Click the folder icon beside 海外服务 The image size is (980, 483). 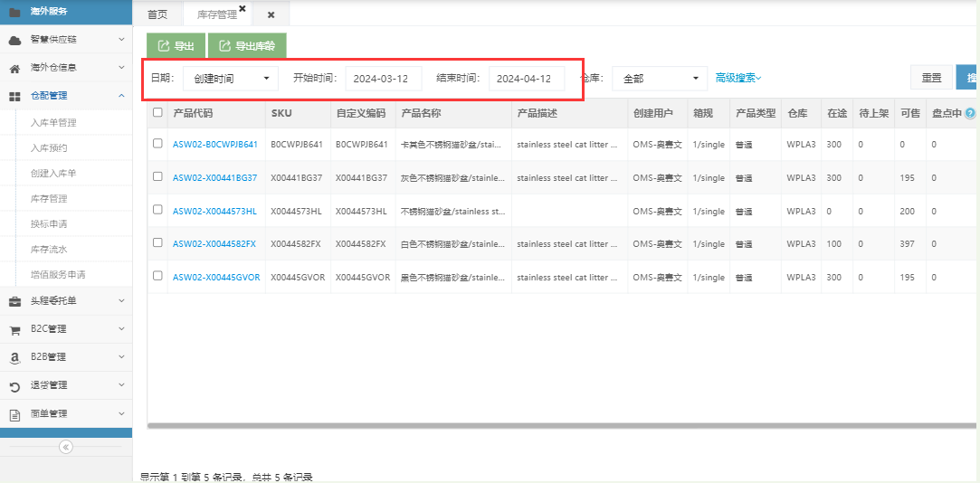point(14,11)
